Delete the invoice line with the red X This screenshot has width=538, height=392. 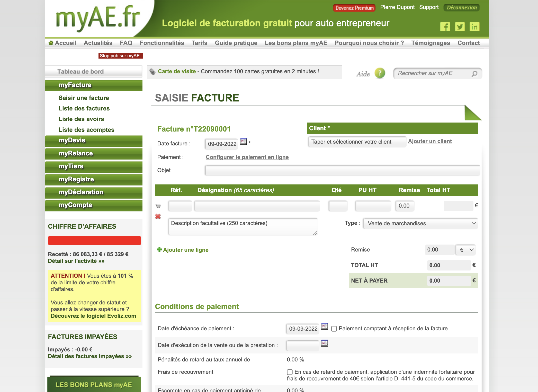(x=158, y=217)
